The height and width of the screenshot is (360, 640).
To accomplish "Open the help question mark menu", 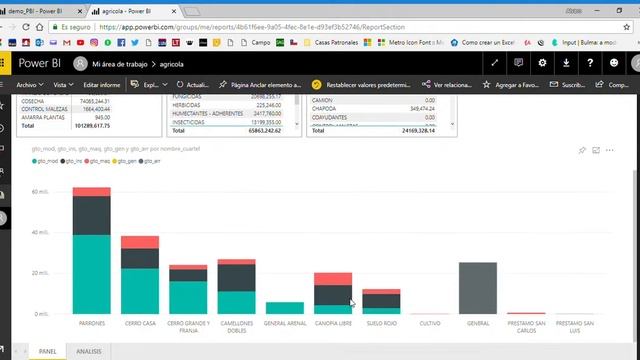I will click(590, 63).
